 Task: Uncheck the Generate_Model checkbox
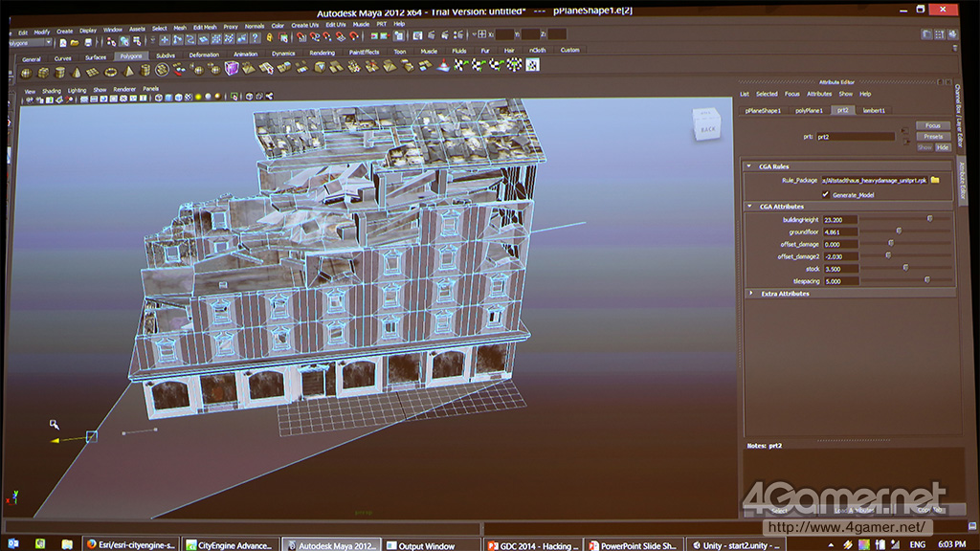click(825, 194)
